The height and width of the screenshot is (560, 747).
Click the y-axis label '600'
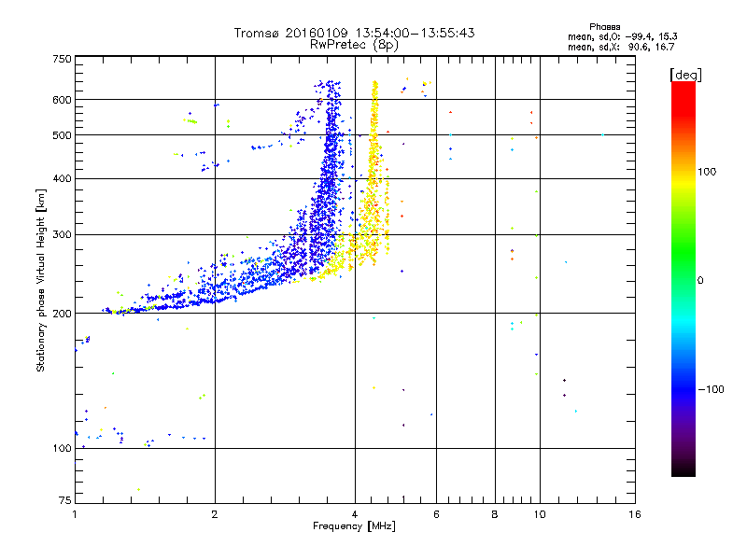(x=62, y=100)
